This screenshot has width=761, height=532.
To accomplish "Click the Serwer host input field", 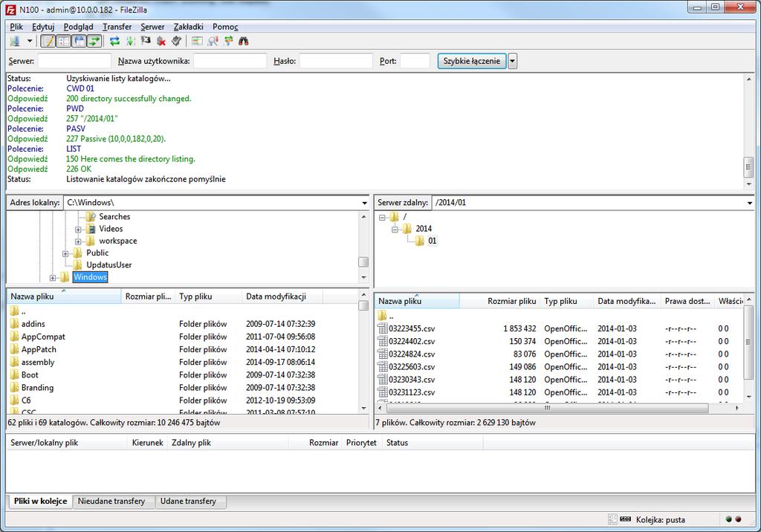I will (74, 61).
